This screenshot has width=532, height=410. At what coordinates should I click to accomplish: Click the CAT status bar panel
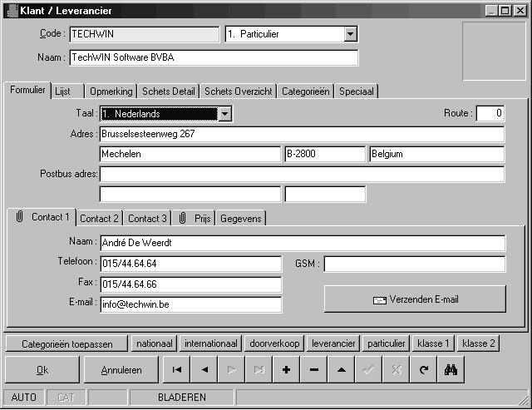[66, 397]
